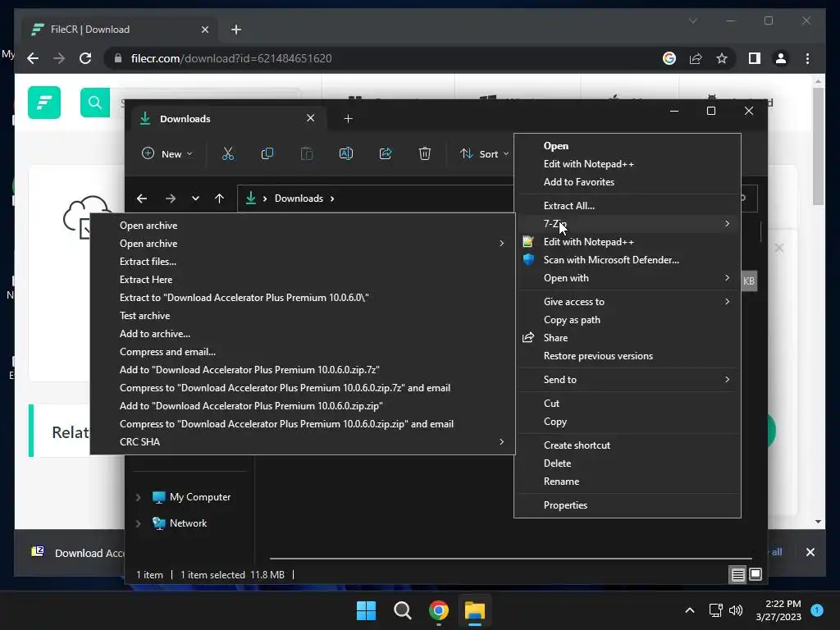Add a new Explorer tab with plus
Screen dimensions: 840x630
[x=348, y=118]
